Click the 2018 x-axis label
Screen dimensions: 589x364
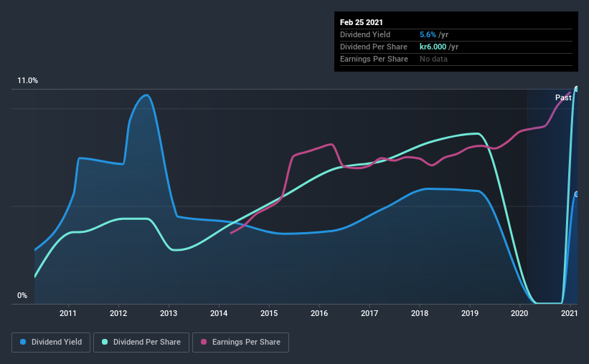point(420,313)
